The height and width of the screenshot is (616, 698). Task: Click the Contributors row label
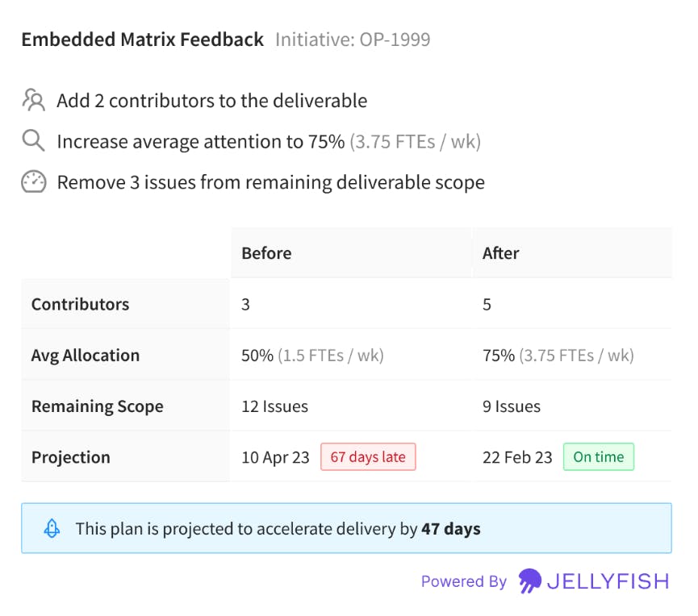tap(80, 305)
